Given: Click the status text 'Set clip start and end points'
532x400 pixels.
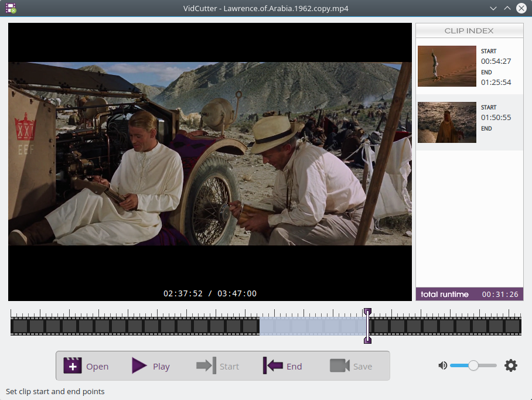Looking at the screenshot, I should click(x=55, y=391).
